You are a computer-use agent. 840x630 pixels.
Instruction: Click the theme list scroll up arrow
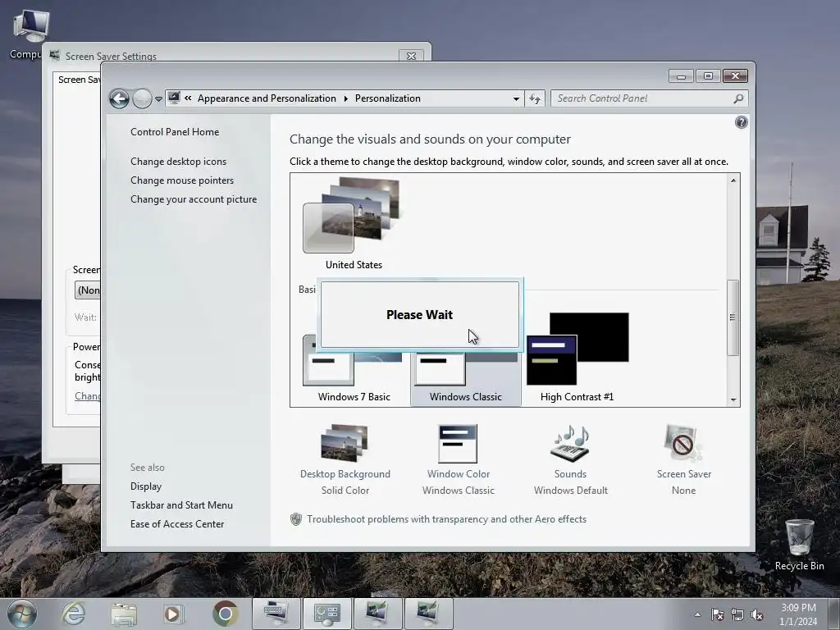click(x=733, y=180)
